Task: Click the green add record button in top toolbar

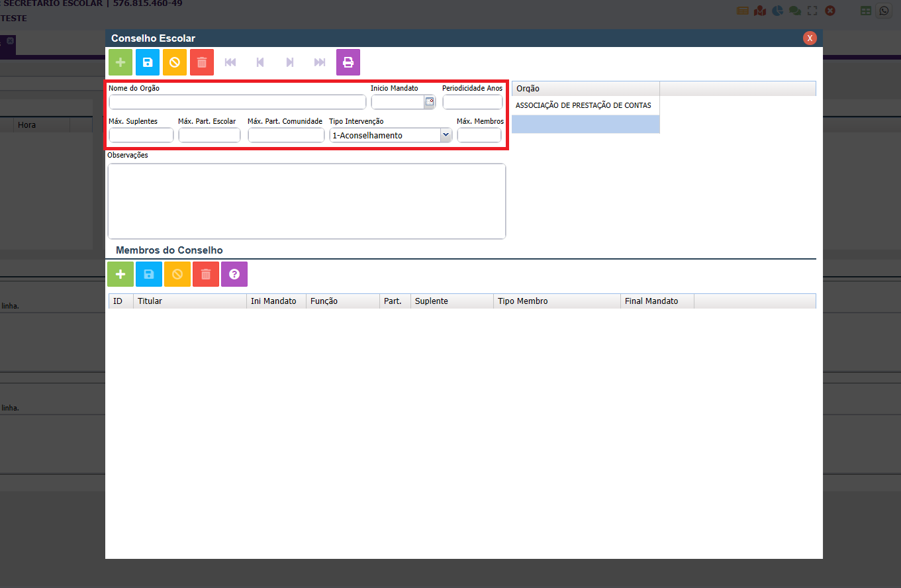Action: pyautogui.click(x=120, y=62)
